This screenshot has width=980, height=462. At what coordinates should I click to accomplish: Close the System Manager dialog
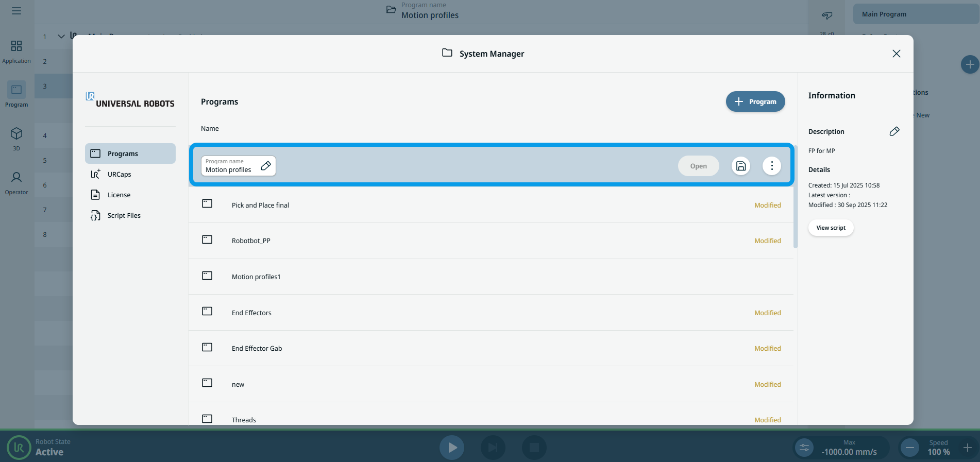click(x=896, y=54)
